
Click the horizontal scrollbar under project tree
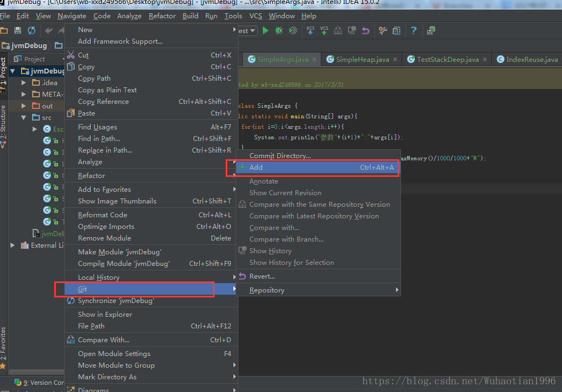37,372
